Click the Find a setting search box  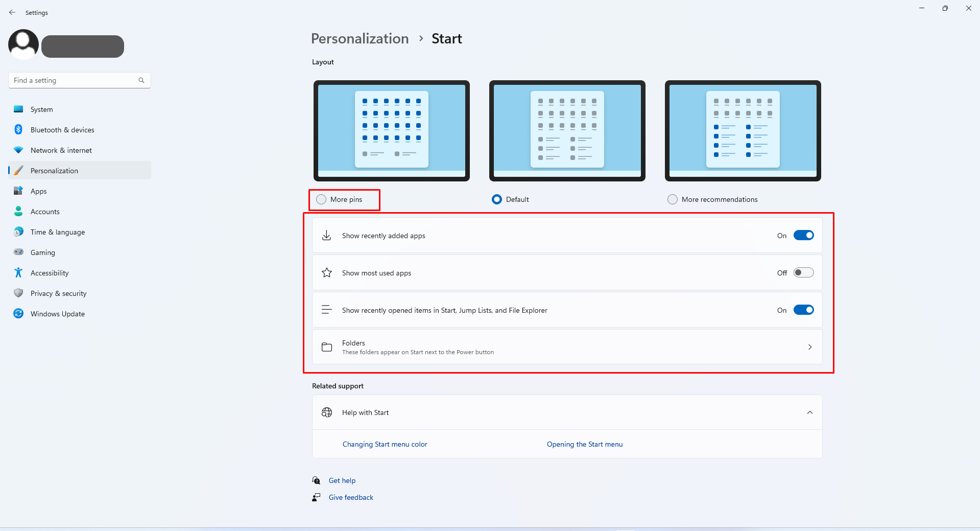pos(74,80)
